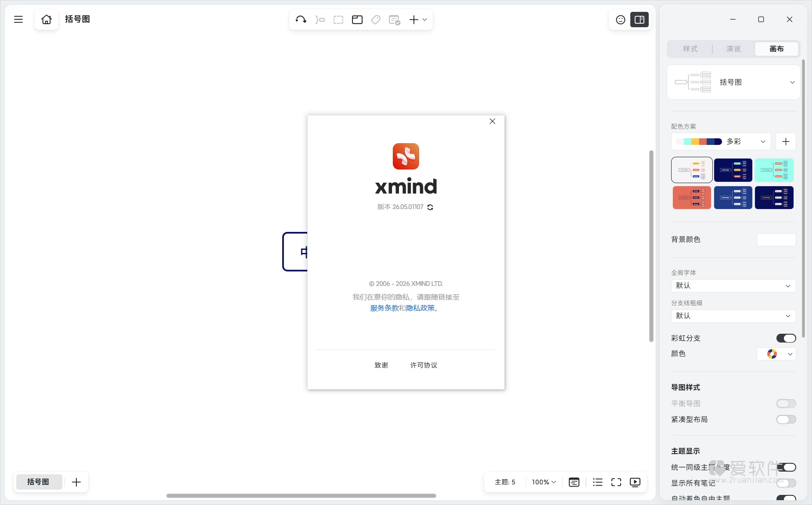The image size is (812, 505).
Task: Open the 颜色 rainbow color dropdown
Action: (776, 354)
